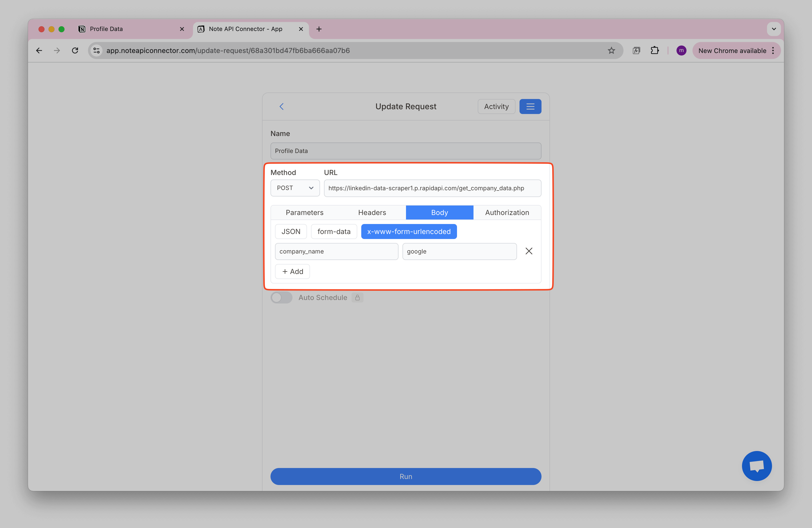Remove the company_name body row
Viewport: 812px width, 528px height.
click(x=529, y=251)
